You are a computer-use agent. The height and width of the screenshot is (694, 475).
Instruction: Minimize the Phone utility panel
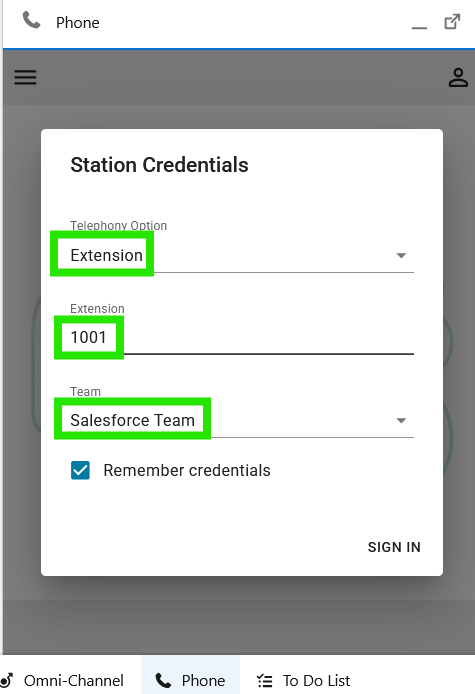pos(419,27)
